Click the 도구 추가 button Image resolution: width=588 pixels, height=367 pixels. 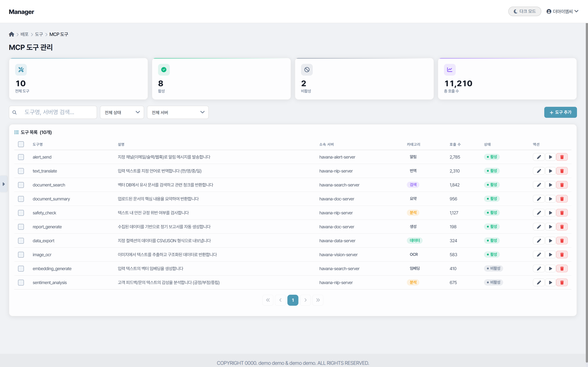(560, 112)
